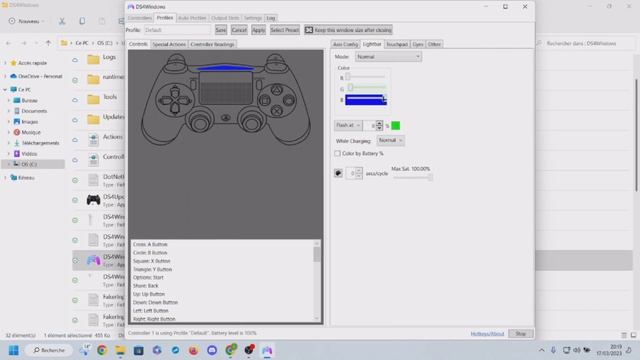The width and height of the screenshot is (640, 360).
Task: Decrease the Flash at percentage value
Action: tap(380, 128)
